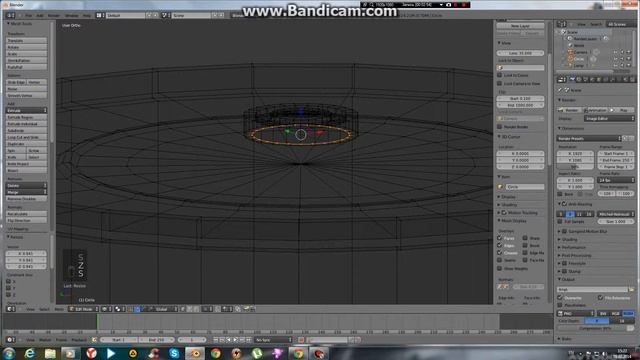The width and height of the screenshot is (640, 360).
Task: Toggle Lock to Cursor checkbox
Action: pos(500,75)
